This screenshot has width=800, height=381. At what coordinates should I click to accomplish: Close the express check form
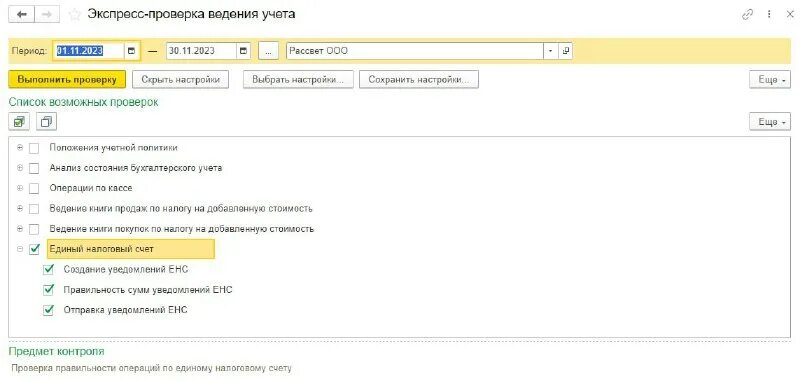pos(789,15)
